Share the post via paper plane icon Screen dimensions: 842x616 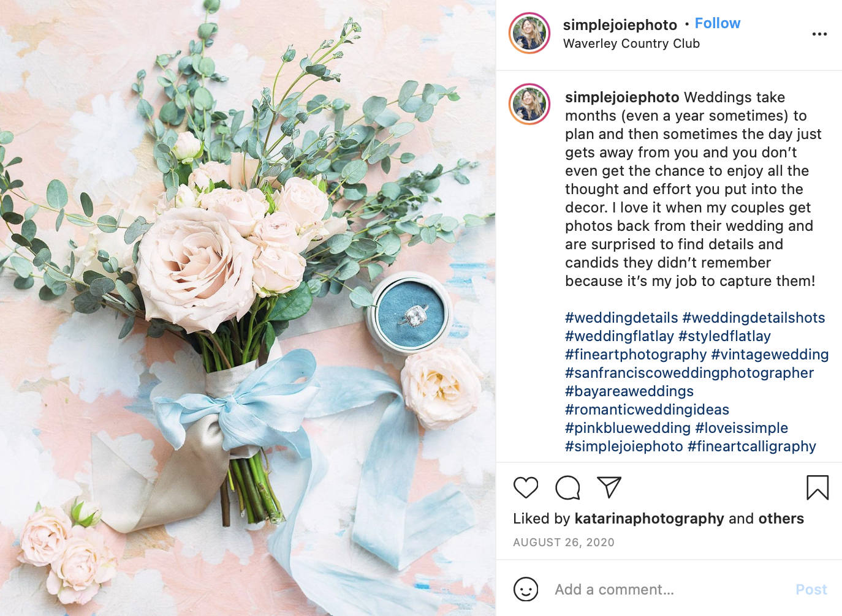tap(609, 487)
